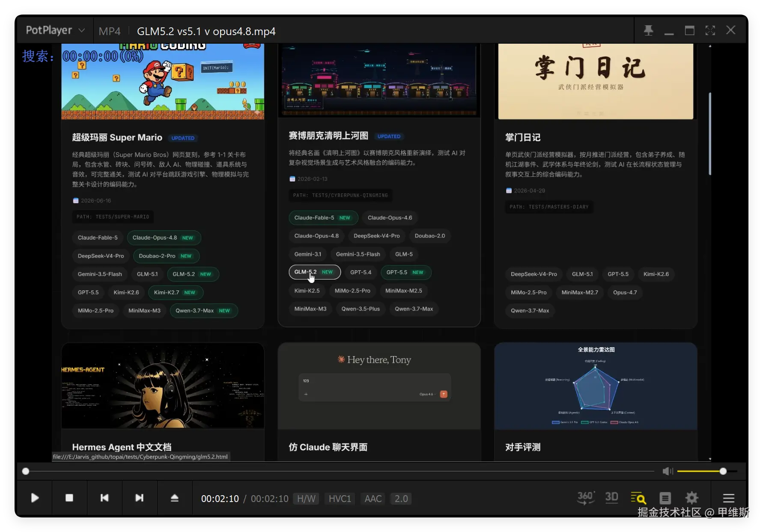Select the MiniMax-M2.5 tag
The height and width of the screenshot is (532, 763).
403,291
